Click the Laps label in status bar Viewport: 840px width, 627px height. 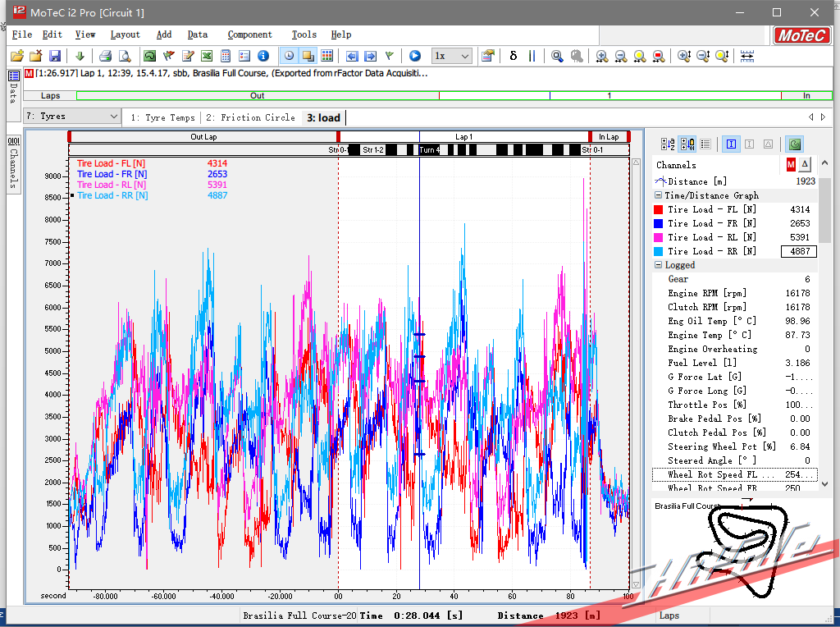coord(669,616)
